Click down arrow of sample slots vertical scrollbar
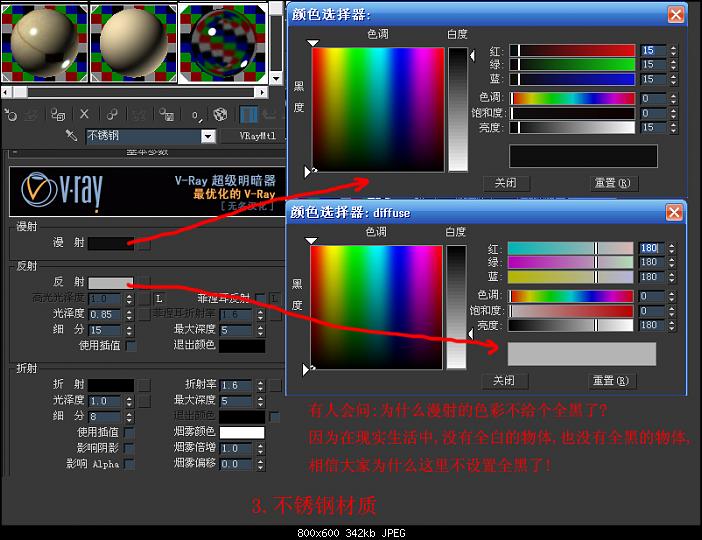Image resolution: width=702 pixels, height=540 pixels. [276, 79]
